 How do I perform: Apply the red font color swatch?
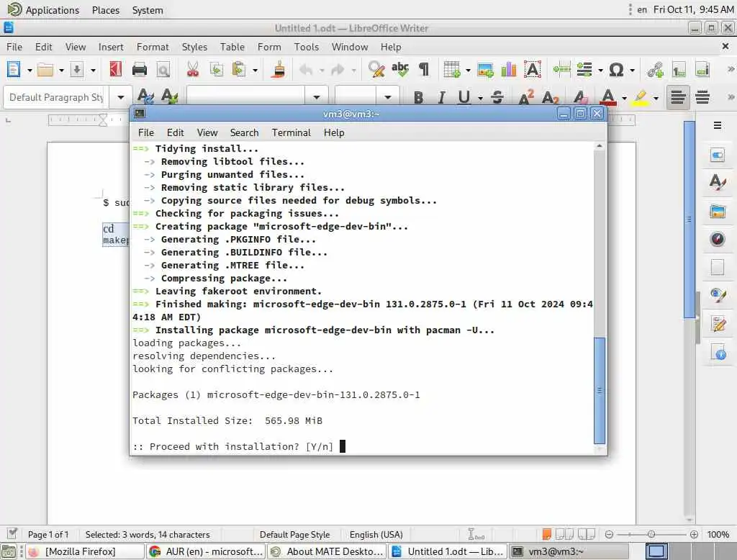pos(608,97)
